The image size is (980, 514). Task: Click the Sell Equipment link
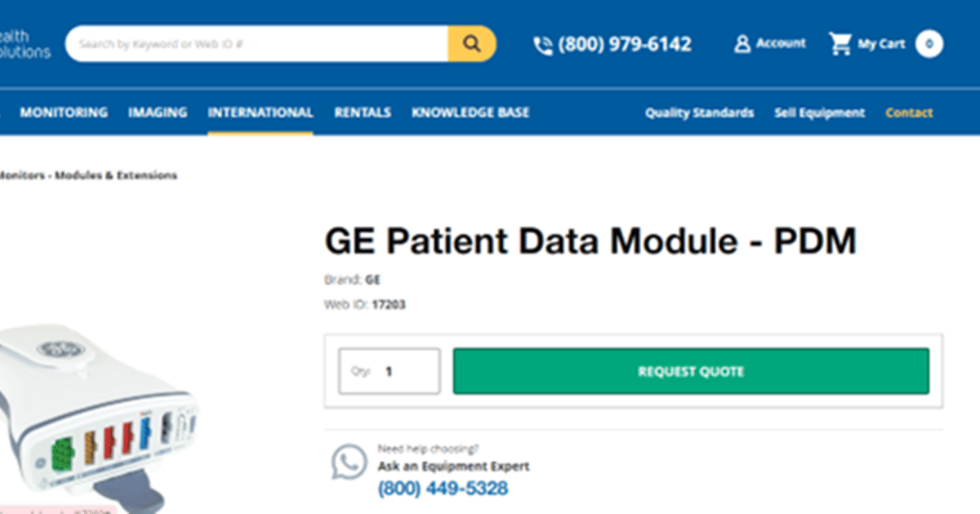pos(820,113)
